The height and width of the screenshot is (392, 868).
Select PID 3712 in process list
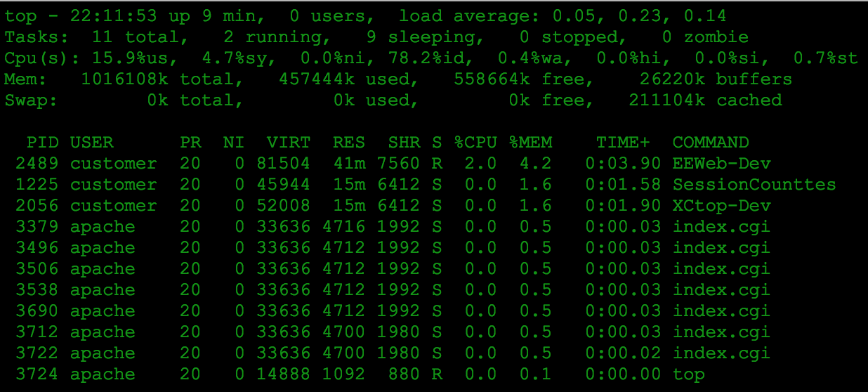pos(37,332)
